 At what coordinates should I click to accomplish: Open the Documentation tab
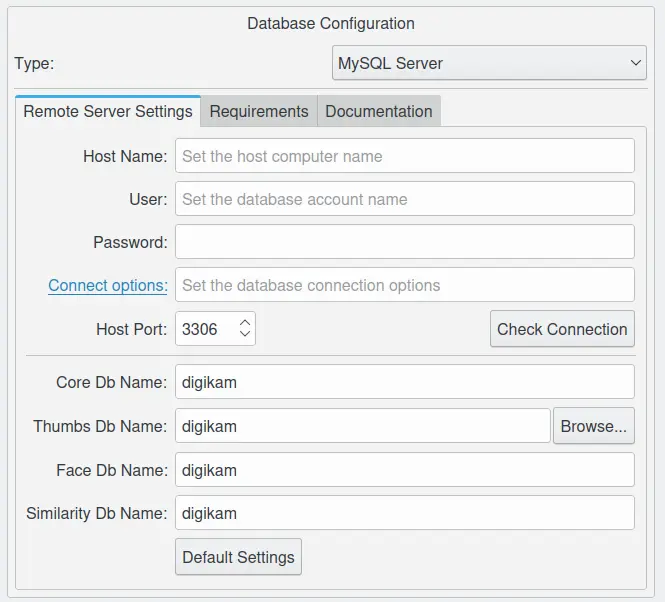click(x=379, y=111)
